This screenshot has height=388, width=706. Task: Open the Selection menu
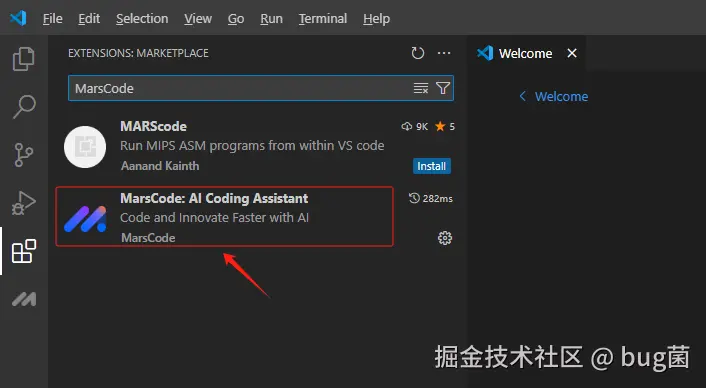142,18
